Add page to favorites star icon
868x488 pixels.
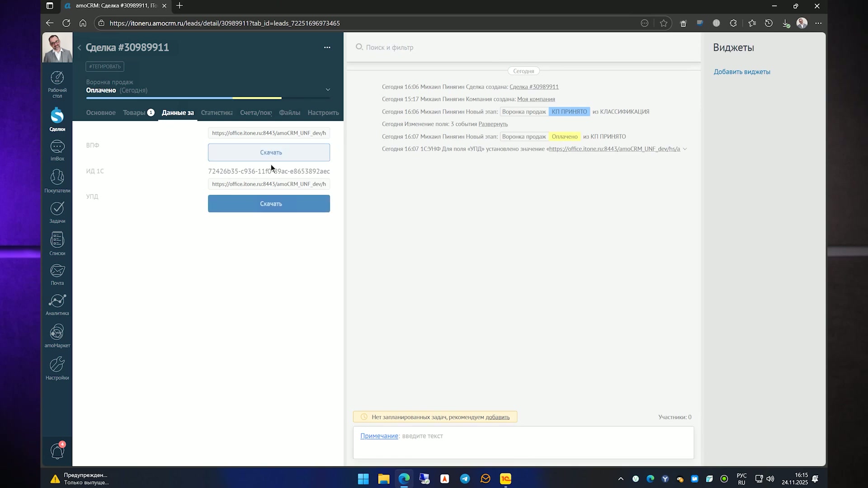point(663,23)
